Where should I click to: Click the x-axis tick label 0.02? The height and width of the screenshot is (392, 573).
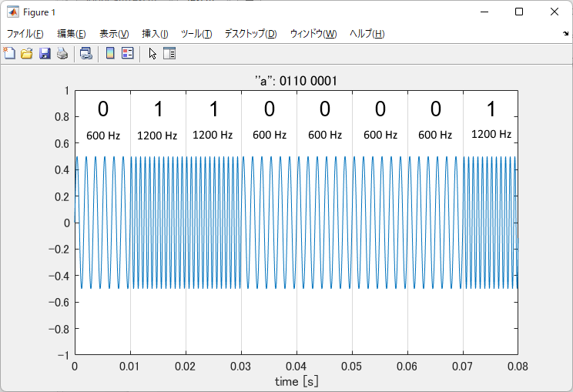[185, 367]
